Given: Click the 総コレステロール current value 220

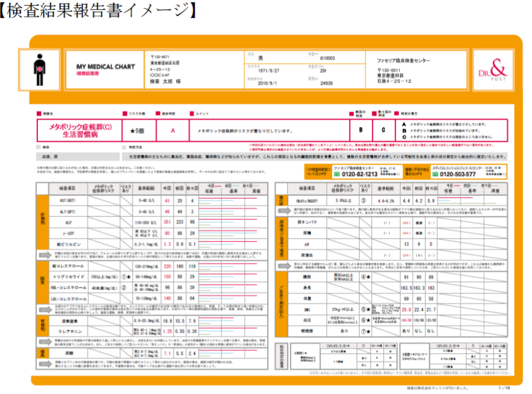Looking at the screenshot, I should coord(167,266).
